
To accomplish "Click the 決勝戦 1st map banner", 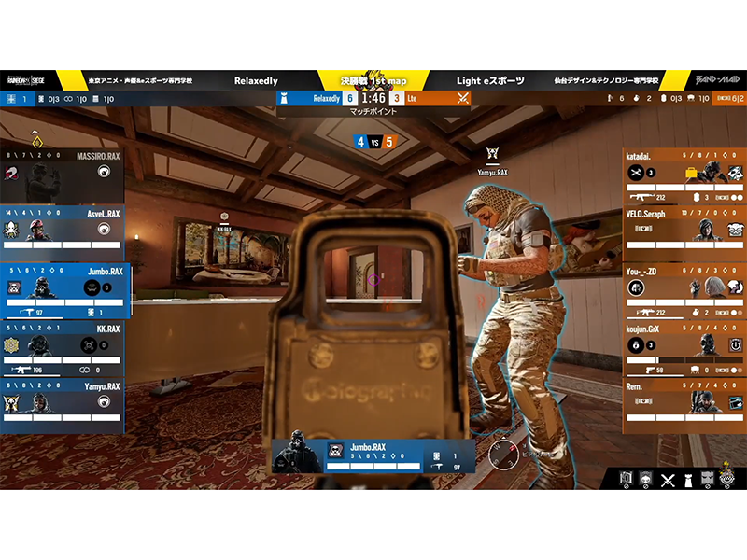I will [x=373, y=81].
